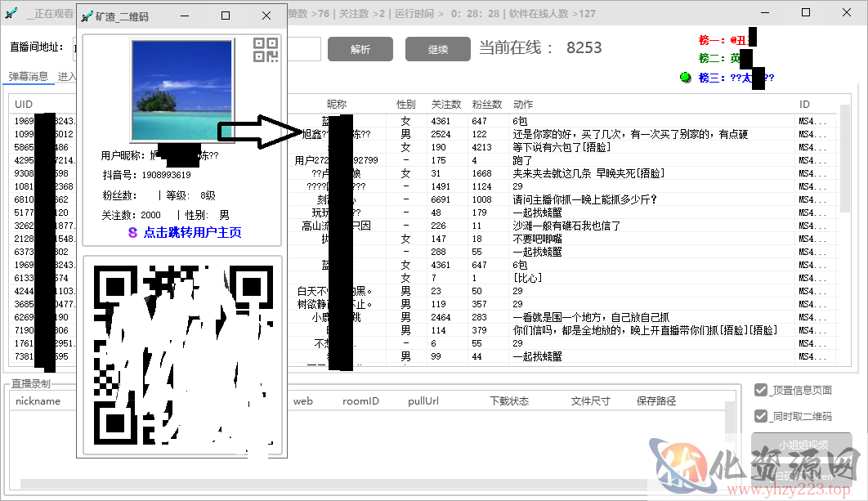Select the message 等下说有六包了[捂脸]
Image resolution: width=868 pixels, height=501 pixels.
(x=562, y=147)
